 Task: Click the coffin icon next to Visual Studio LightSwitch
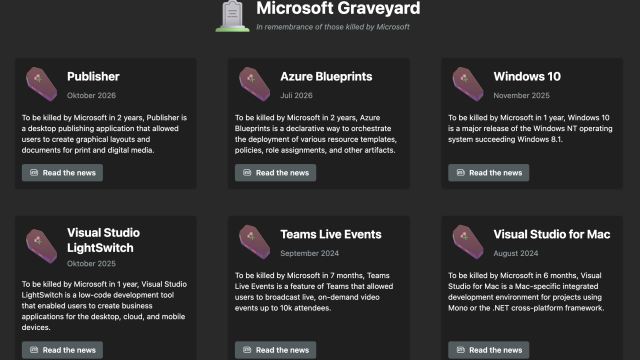coord(41,246)
